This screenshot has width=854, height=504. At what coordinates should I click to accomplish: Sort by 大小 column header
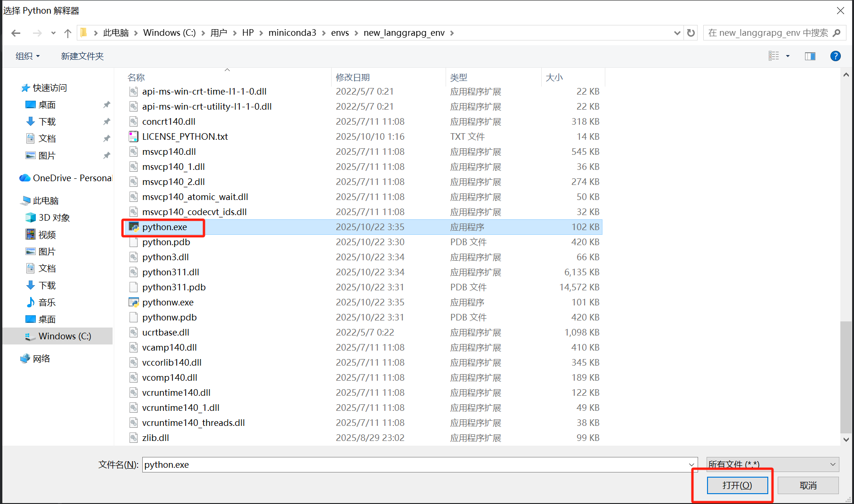point(554,77)
